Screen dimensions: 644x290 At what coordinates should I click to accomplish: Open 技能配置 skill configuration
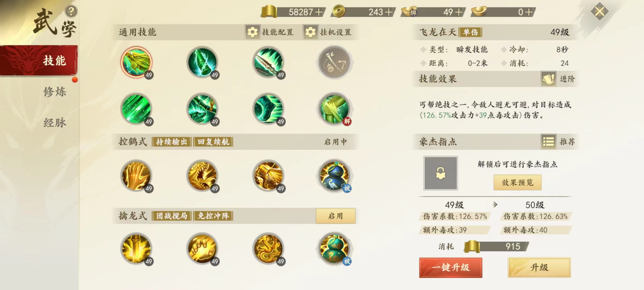(269, 32)
